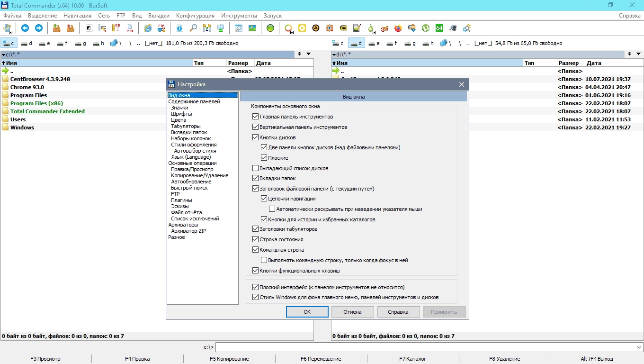This screenshot has height=364, width=644.
Task: Launch the orange triangle AIMP icon
Action: (x=316, y=28)
